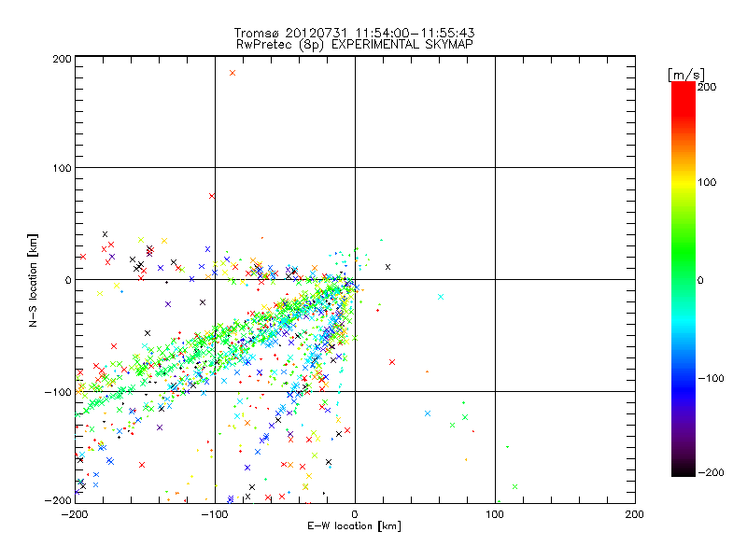747x560 pixels.
Task: Click the E-W axis tick label '200'
Action: (635, 514)
